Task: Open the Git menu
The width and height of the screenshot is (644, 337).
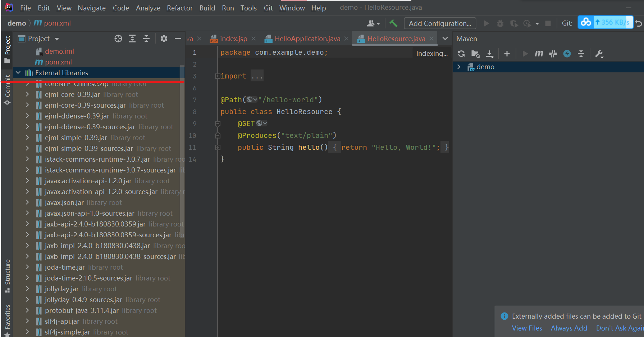Action: [x=268, y=8]
